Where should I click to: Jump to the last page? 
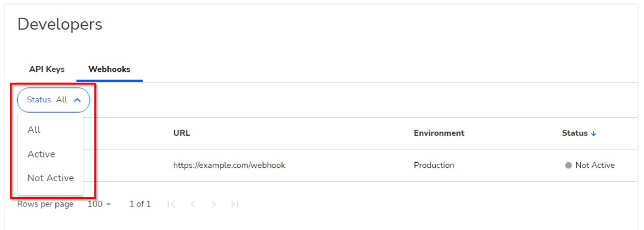pyautogui.click(x=234, y=204)
